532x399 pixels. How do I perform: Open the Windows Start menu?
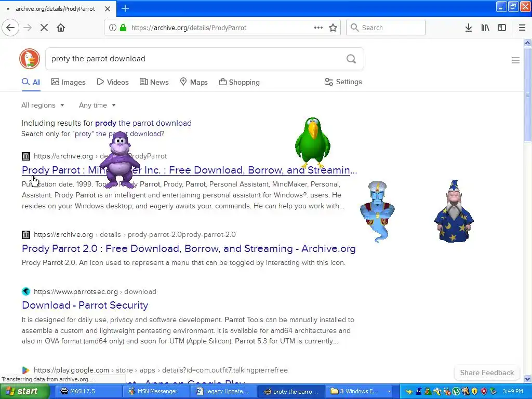tap(24, 391)
